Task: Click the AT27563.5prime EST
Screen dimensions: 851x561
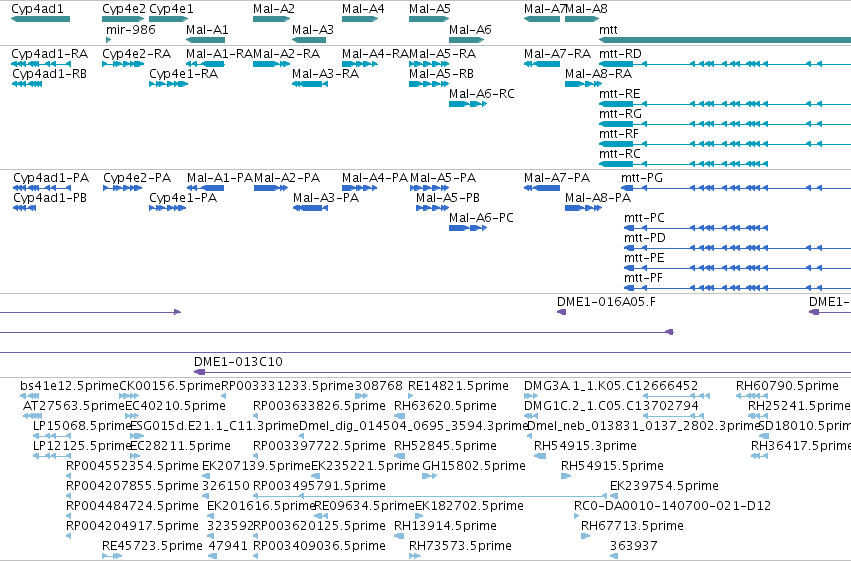Action: pos(33,416)
